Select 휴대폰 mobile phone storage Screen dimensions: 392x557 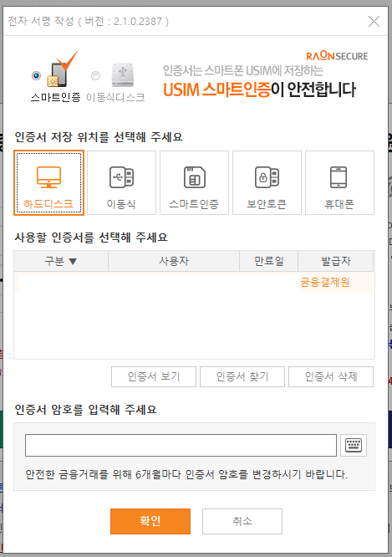coord(339,182)
